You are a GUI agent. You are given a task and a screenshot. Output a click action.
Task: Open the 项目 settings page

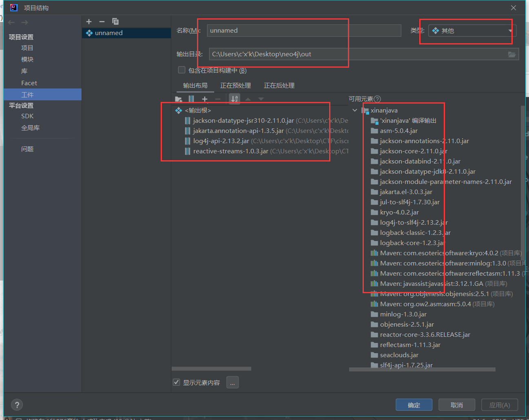[27, 48]
